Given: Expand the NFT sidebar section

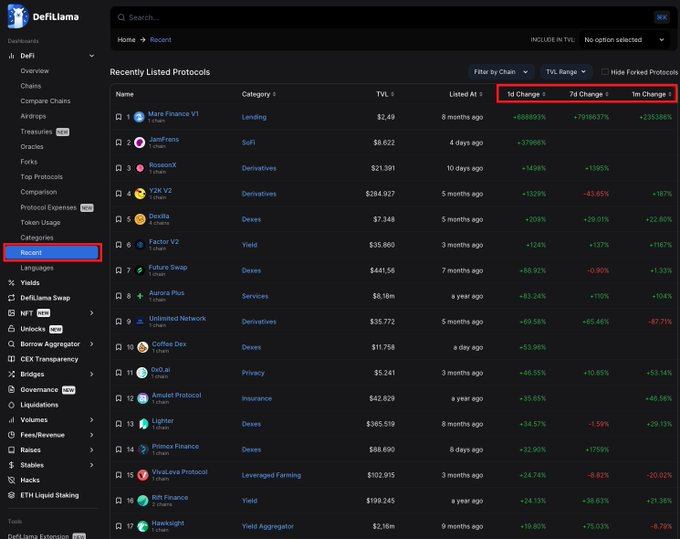Looking at the screenshot, I should click(92, 313).
